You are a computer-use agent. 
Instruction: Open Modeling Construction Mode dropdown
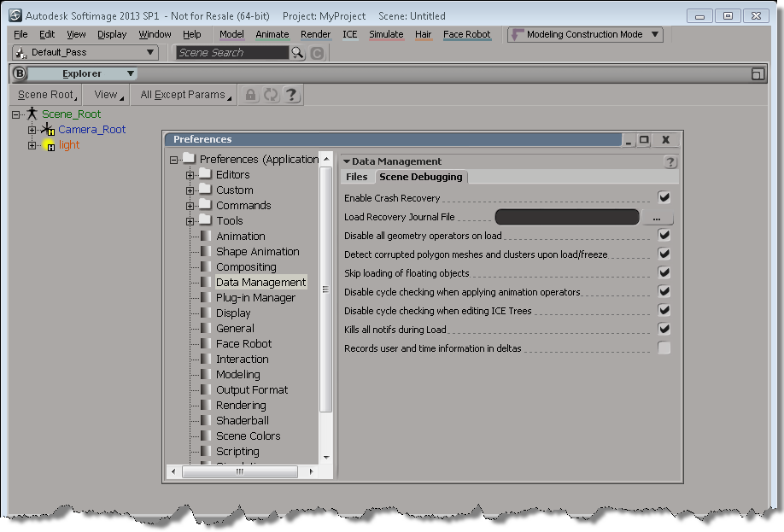[x=586, y=35]
